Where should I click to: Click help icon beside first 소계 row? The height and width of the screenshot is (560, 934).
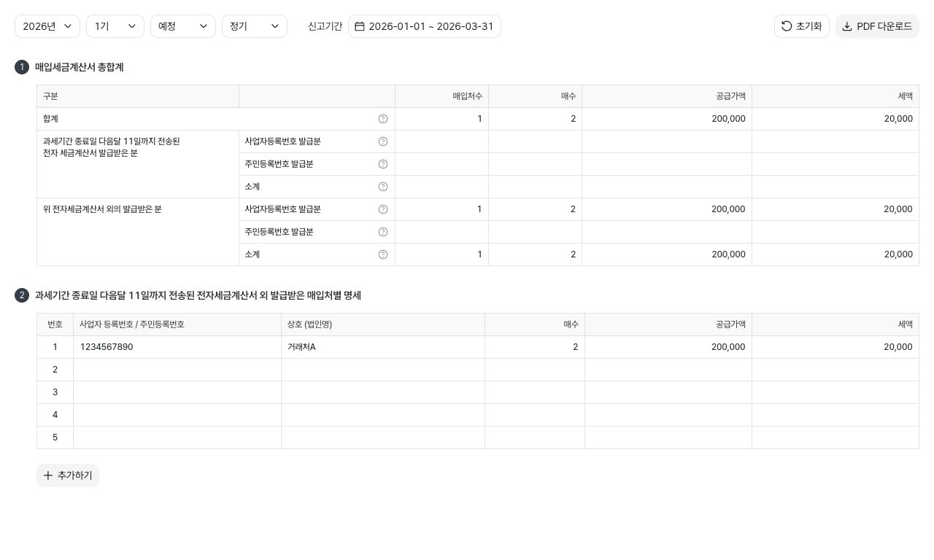383,187
